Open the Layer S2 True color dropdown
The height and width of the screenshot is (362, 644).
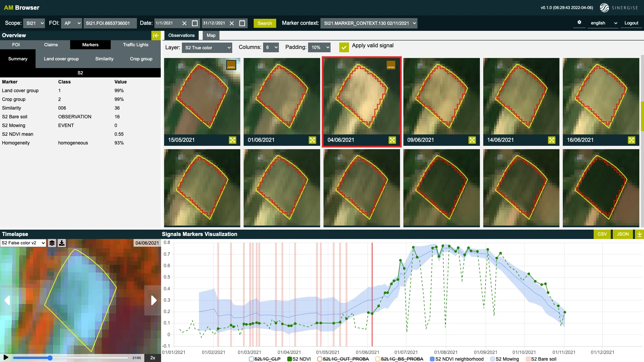207,48
